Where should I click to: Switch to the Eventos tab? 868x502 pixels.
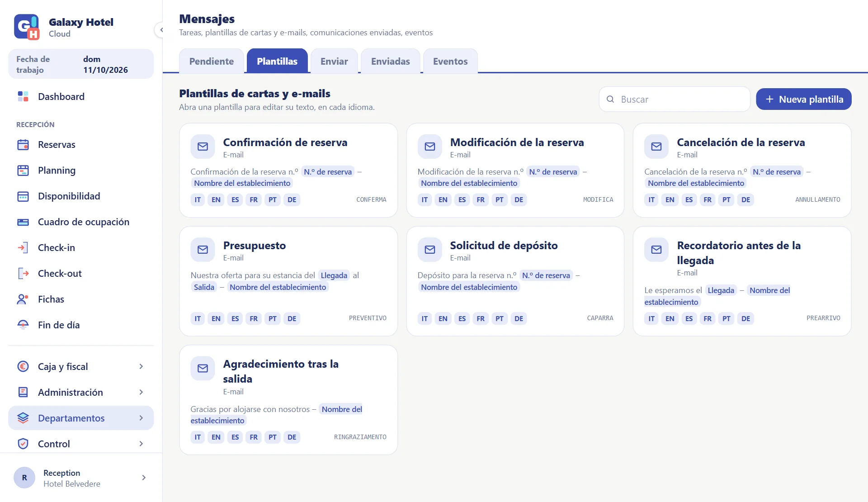point(450,61)
